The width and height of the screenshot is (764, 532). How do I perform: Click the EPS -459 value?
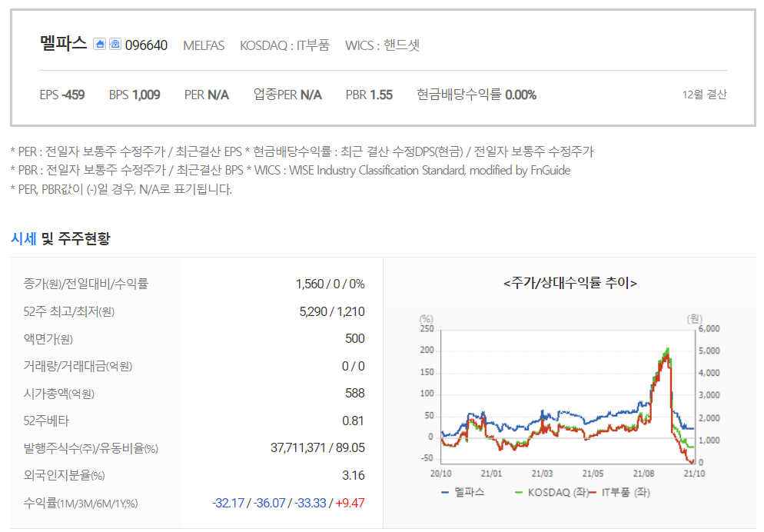(x=62, y=95)
